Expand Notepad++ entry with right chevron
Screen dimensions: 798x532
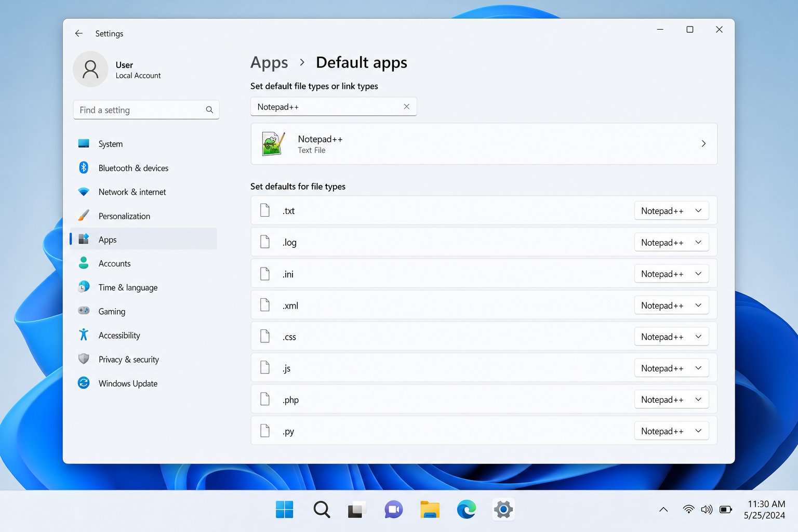pyautogui.click(x=703, y=143)
